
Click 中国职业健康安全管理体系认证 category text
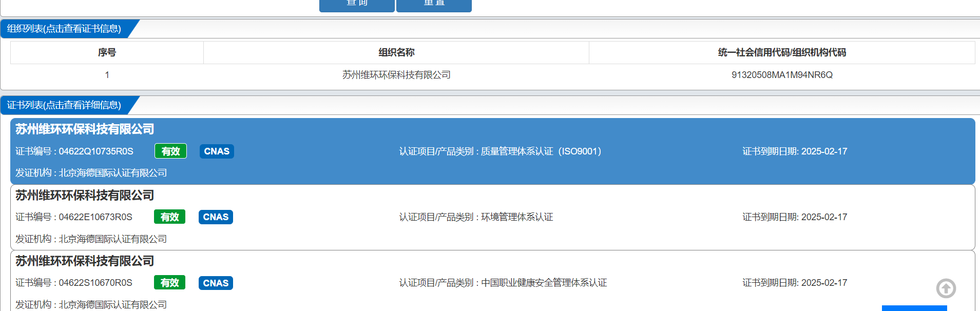(x=544, y=283)
